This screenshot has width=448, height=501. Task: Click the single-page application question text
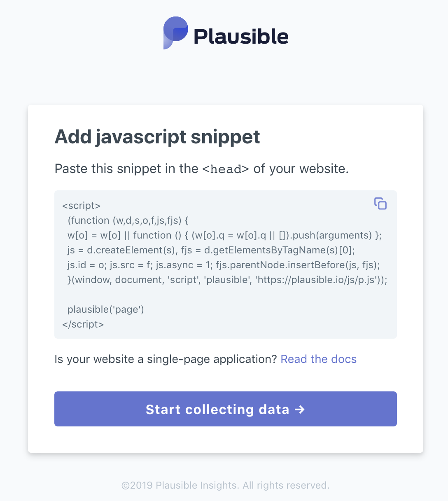(x=166, y=359)
